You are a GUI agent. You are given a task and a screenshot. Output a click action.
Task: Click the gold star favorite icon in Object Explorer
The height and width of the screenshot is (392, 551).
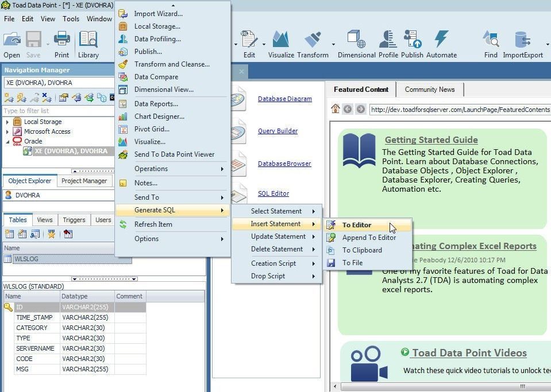(52, 234)
